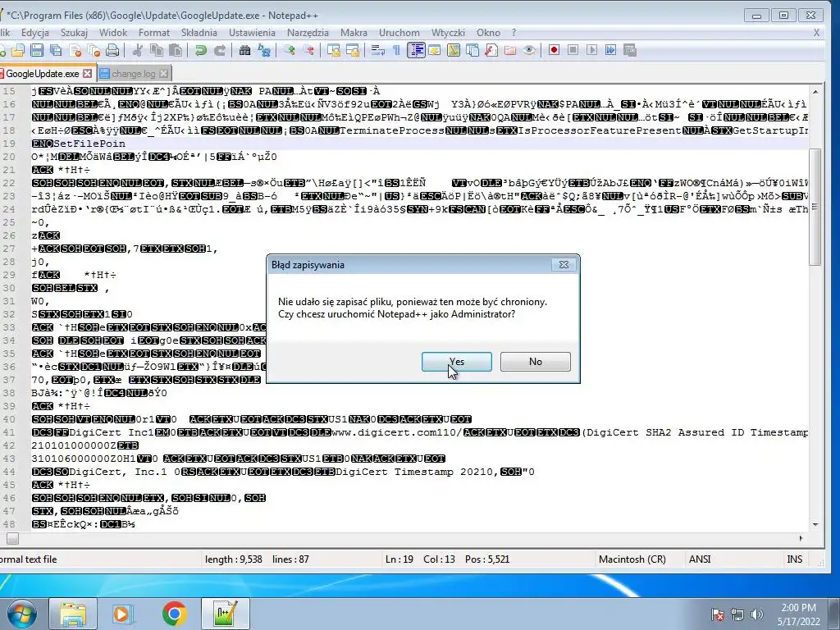Open the Narzędzia menu

[308, 33]
